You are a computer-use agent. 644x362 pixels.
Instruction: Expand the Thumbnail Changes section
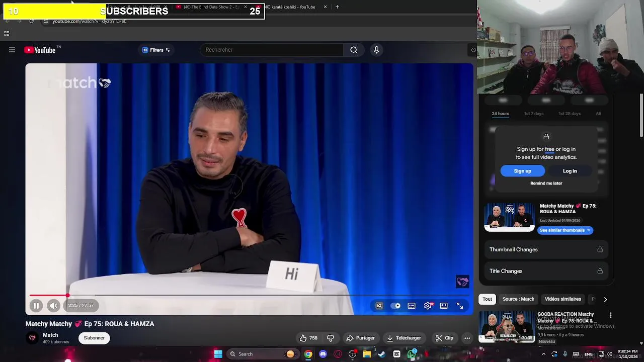[546, 249]
